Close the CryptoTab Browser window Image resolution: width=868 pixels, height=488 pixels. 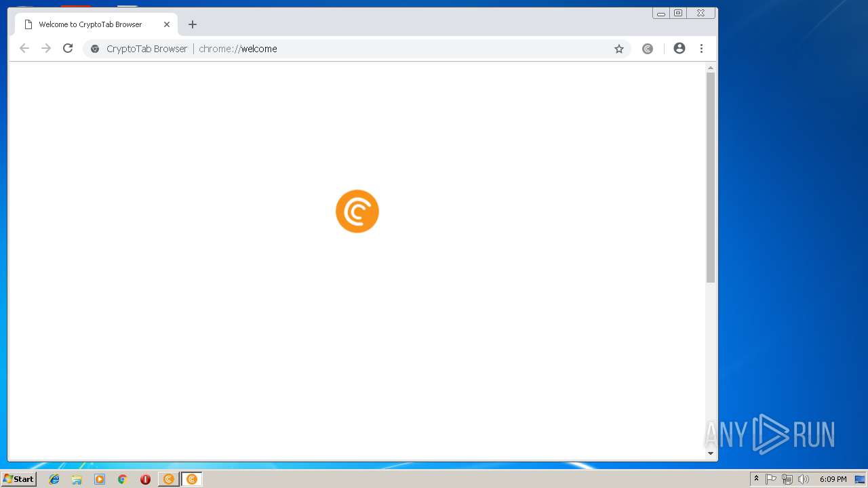coord(701,13)
